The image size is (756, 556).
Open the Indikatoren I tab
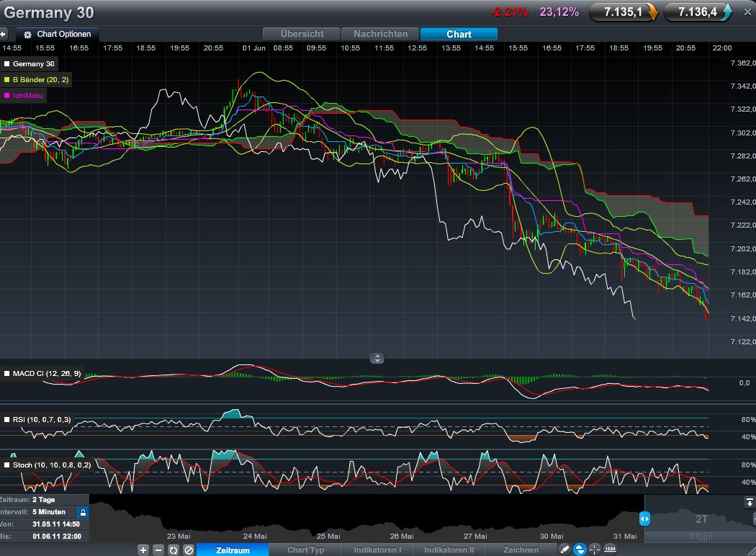pyautogui.click(x=377, y=550)
